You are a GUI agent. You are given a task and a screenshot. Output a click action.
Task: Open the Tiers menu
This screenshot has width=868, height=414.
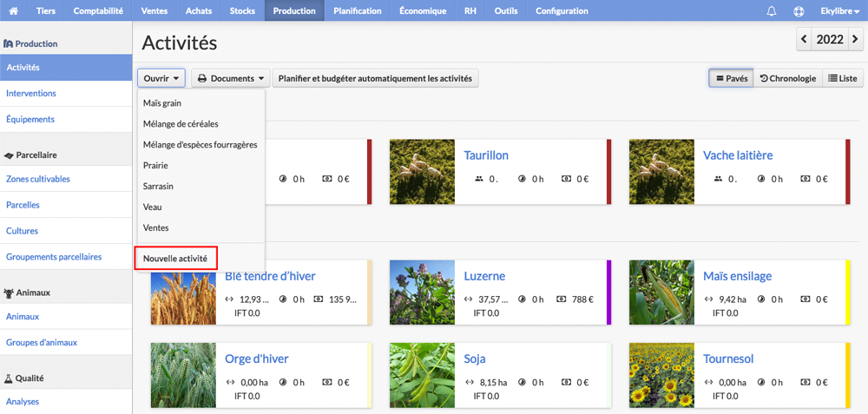click(45, 10)
